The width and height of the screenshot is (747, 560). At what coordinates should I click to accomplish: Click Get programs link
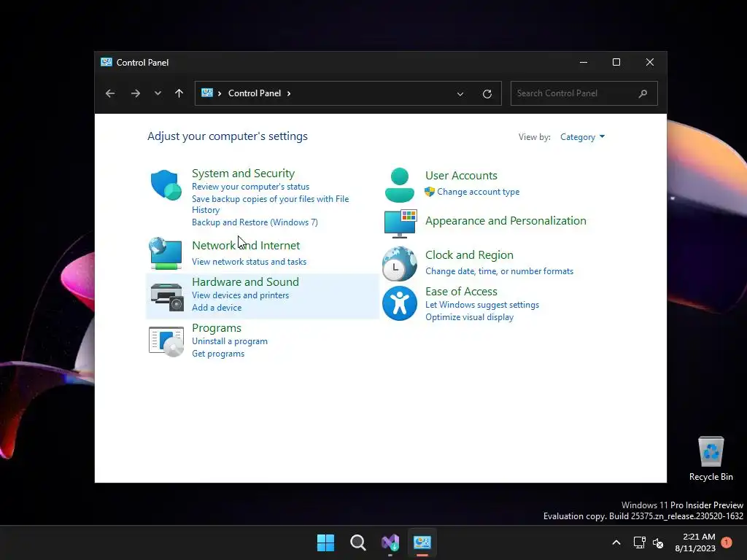(217, 354)
